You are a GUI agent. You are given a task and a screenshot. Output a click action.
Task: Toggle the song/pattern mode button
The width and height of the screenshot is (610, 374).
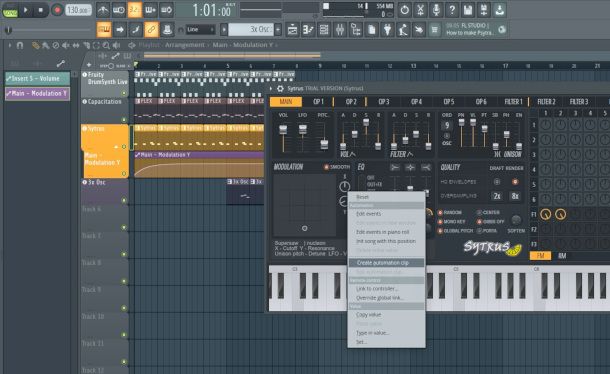pos(10,11)
